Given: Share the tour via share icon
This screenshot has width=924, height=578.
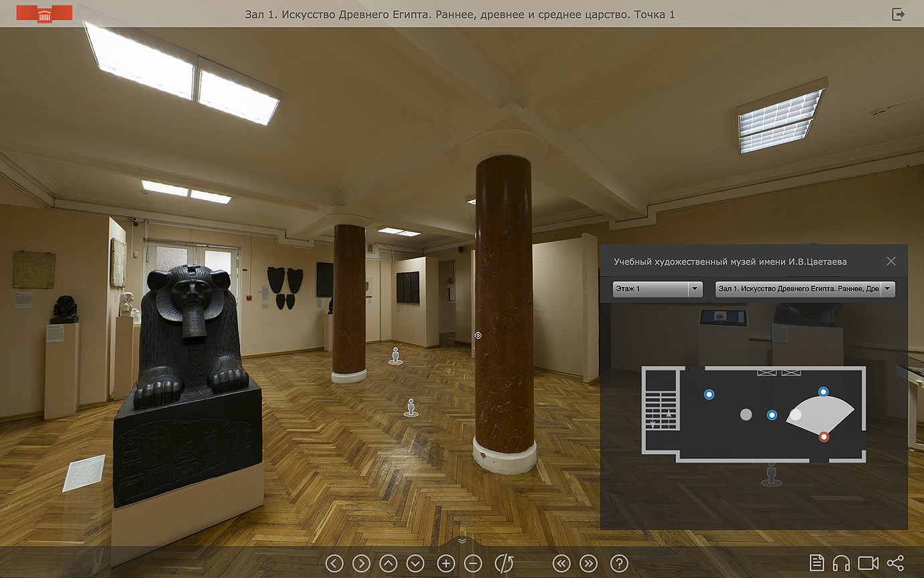Looking at the screenshot, I should 895,563.
